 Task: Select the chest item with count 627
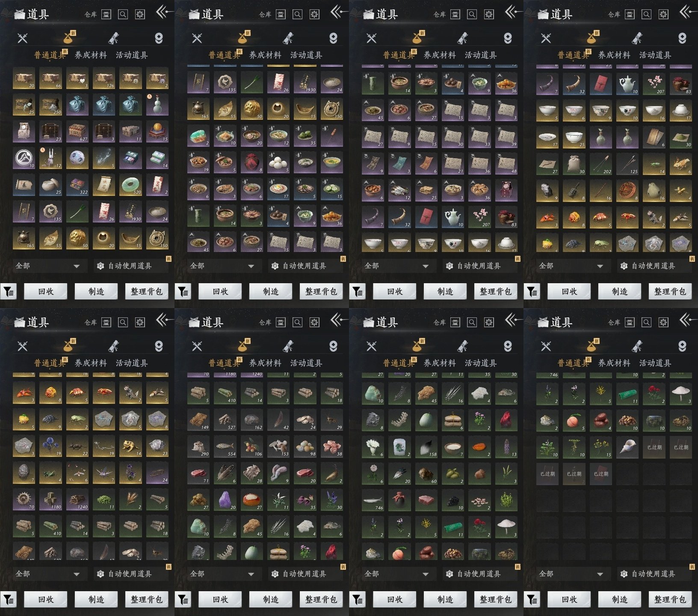click(77, 132)
